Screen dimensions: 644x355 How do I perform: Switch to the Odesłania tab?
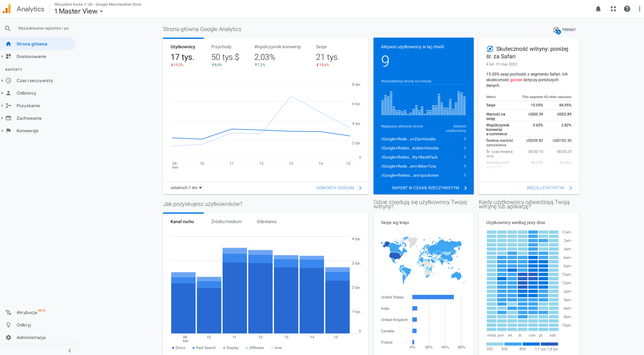pyautogui.click(x=266, y=222)
